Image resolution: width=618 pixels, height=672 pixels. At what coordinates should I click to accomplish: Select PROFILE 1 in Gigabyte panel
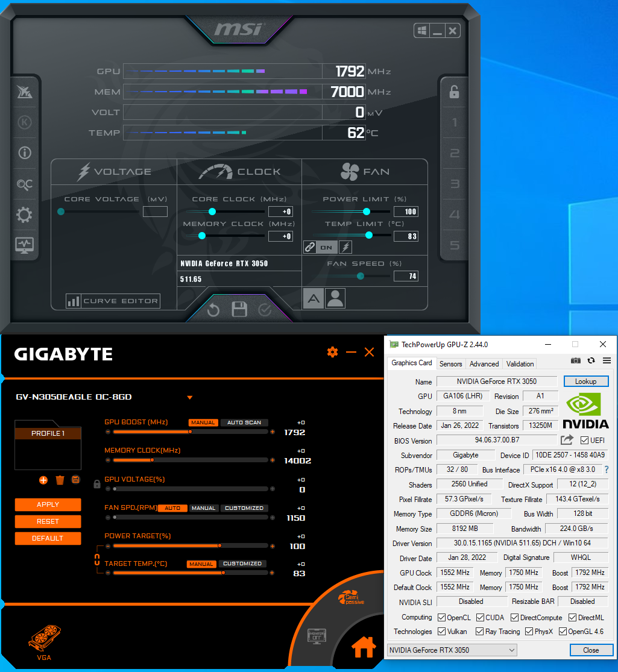(x=48, y=433)
